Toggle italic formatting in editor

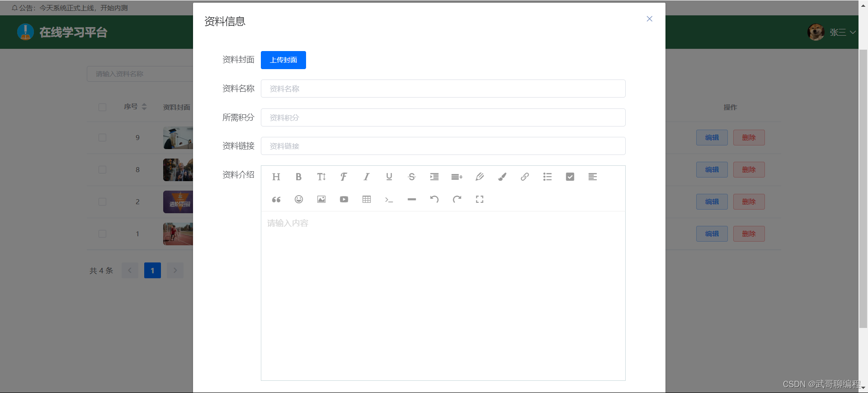[x=367, y=177]
